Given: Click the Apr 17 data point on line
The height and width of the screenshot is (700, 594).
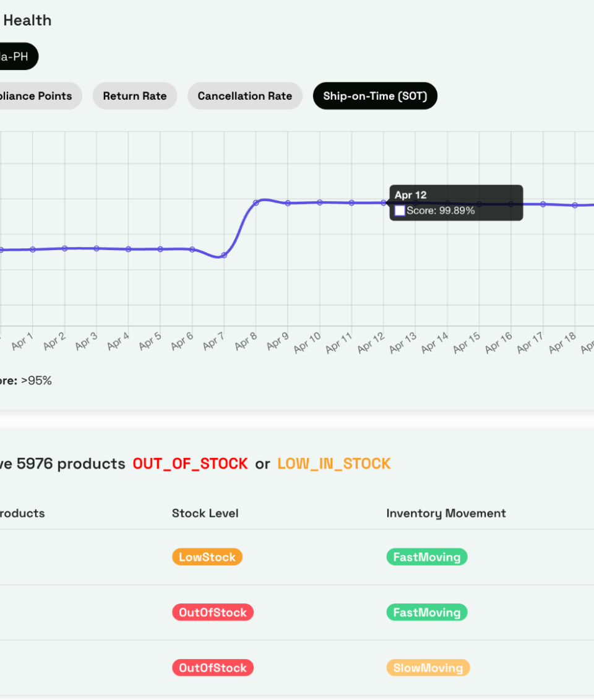Looking at the screenshot, I should tap(543, 204).
